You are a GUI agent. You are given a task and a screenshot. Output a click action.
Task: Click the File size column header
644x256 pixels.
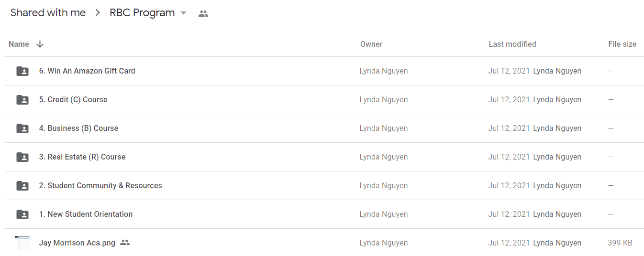click(622, 44)
